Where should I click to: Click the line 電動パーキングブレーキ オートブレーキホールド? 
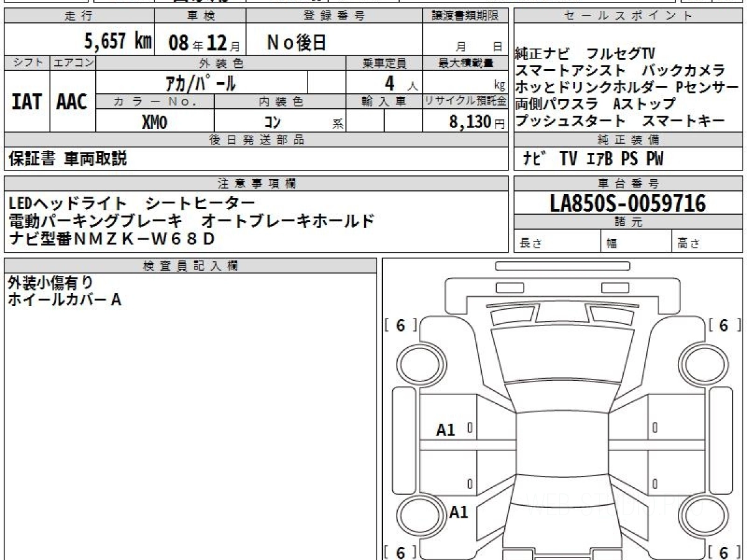pyautogui.click(x=192, y=220)
